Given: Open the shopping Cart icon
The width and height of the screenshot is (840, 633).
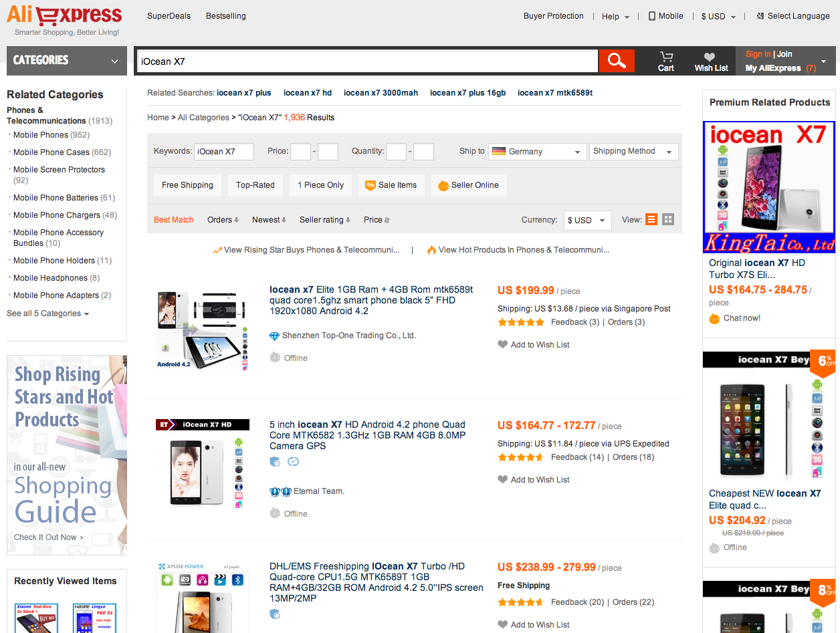Looking at the screenshot, I should pyautogui.click(x=666, y=57).
